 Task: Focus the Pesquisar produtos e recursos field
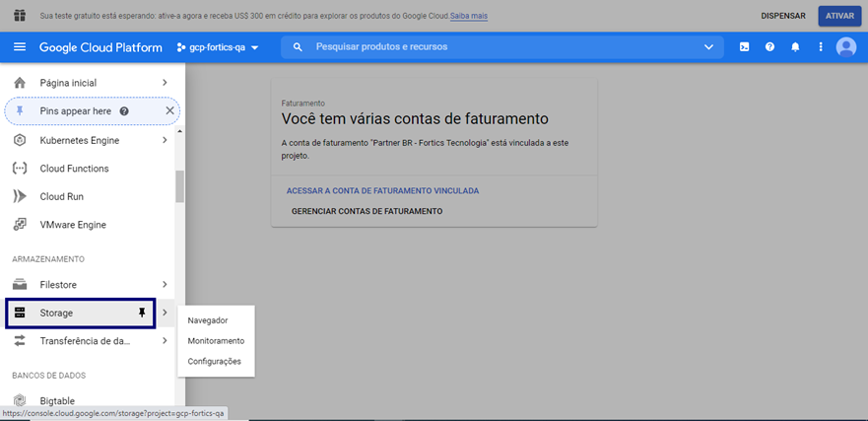(x=502, y=47)
